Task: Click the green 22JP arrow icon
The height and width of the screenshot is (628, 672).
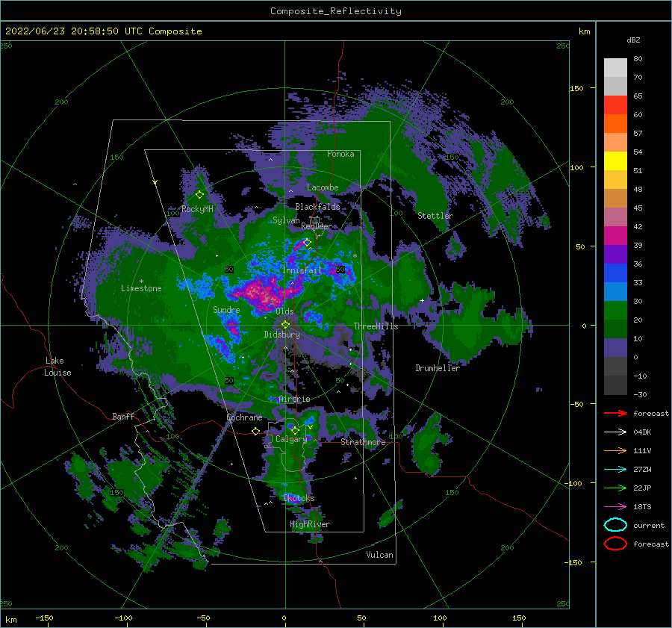Action: 615,488
